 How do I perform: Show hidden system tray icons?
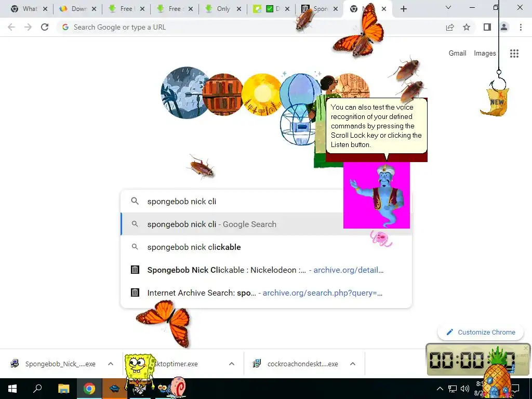pos(440,389)
